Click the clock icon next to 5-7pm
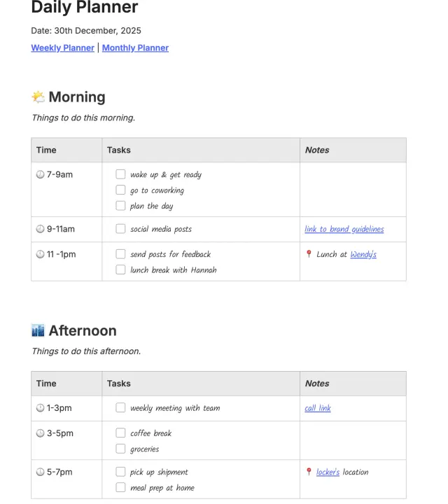The image size is (448, 504). [40, 472]
